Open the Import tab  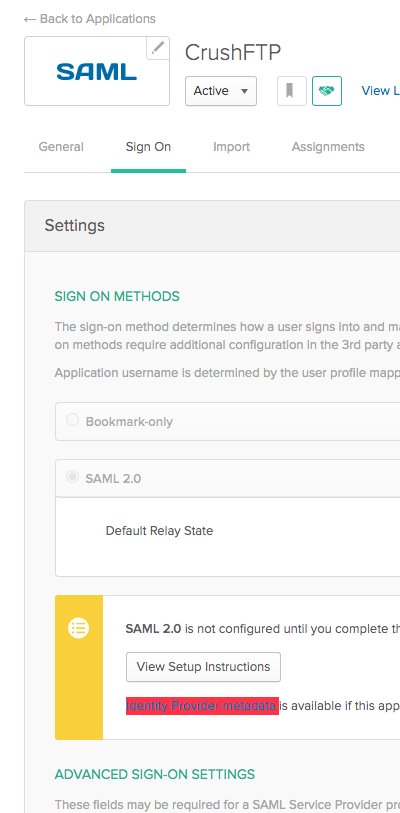pyautogui.click(x=231, y=147)
